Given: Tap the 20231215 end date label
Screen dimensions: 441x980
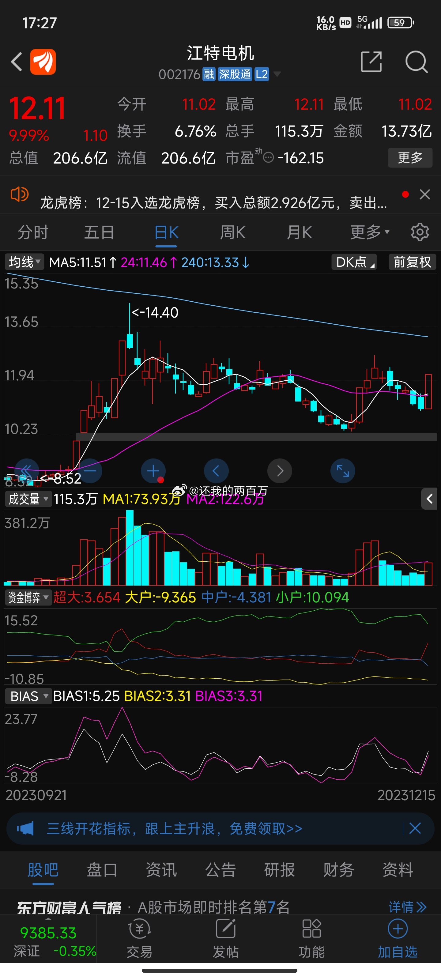Looking at the screenshot, I should (x=406, y=795).
